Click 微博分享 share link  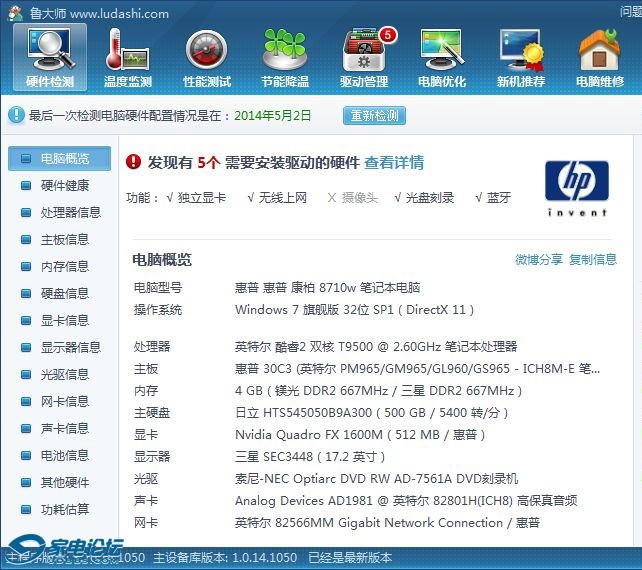538,260
